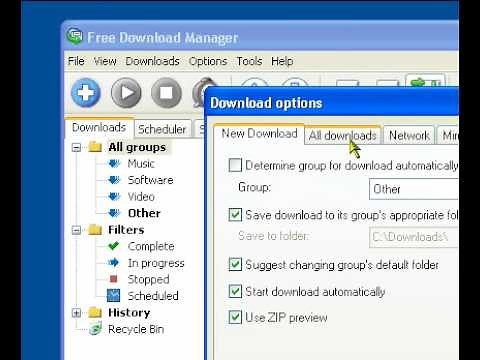Viewport: 480px width, 360px height.
Task: Select the Software group icon
Action: tap(114, 180)
